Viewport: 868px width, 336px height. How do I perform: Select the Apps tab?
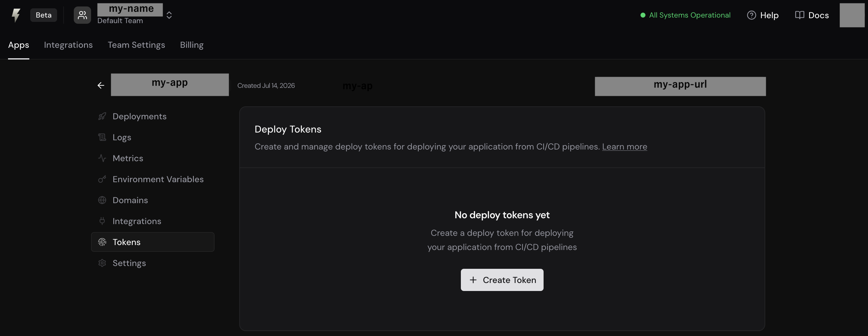click(x=19, y=45)
